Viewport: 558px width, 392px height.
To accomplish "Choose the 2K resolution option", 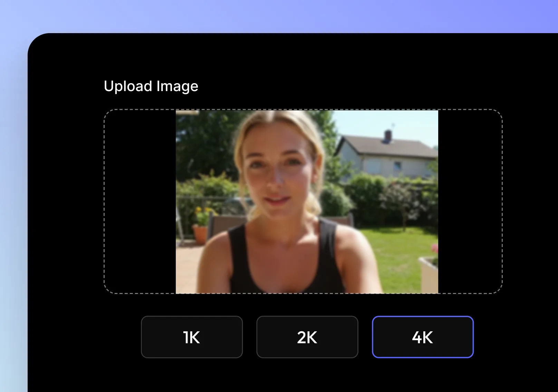I will [x=307, y=337].
